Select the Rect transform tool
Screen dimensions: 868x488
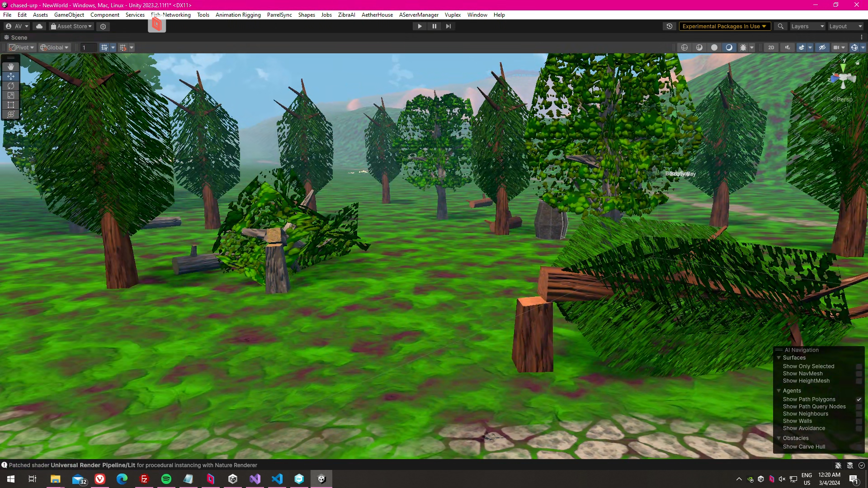pyautogui.click(x=11, y=105)
